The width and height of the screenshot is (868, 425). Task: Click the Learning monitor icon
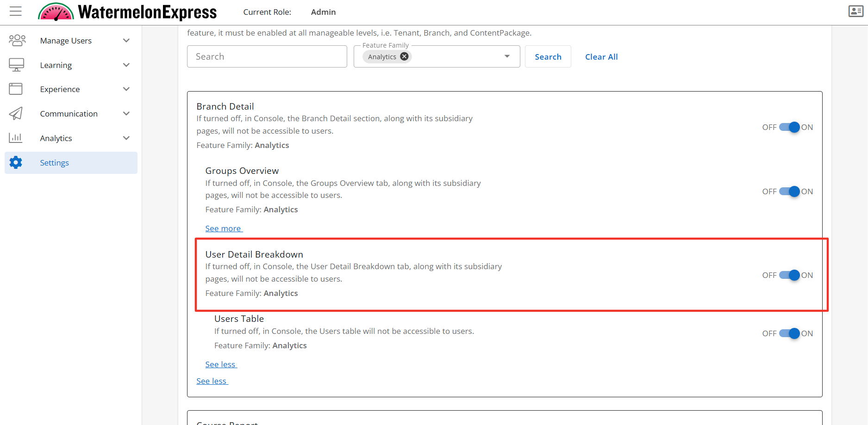click(x=17, y=65)
